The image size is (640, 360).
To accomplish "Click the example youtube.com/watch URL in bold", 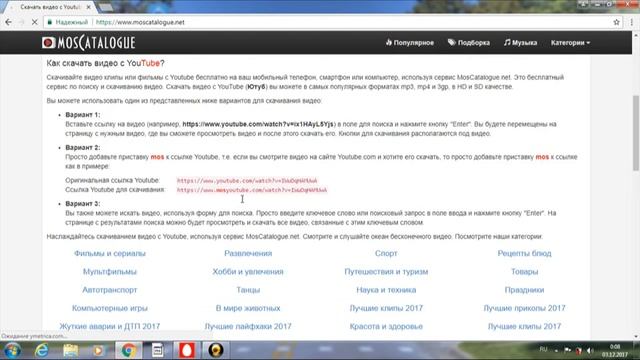I will [x=258, y=124].
